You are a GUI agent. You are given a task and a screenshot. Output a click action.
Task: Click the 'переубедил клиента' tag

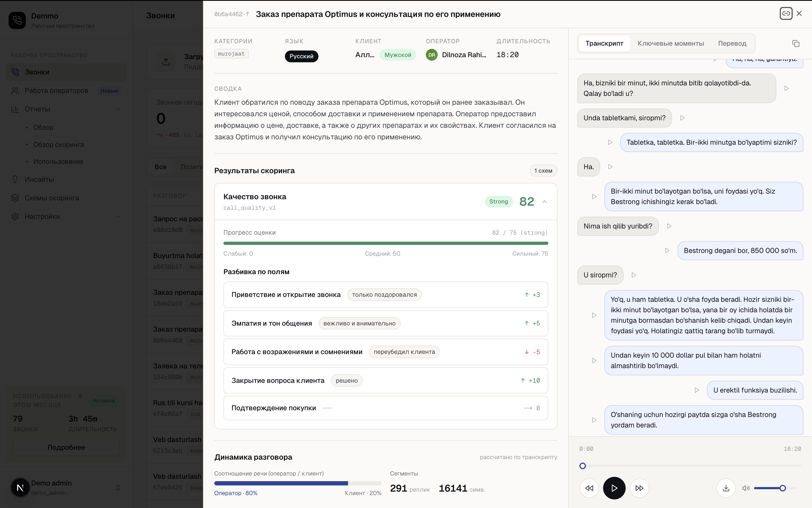click(404, 352)
